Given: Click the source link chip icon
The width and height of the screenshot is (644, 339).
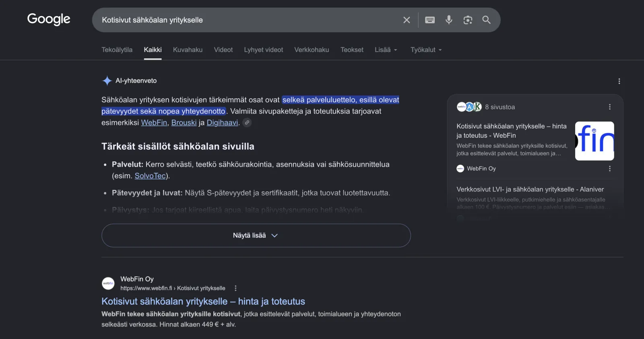Looking at the screenshot, I should click(247, 122).
